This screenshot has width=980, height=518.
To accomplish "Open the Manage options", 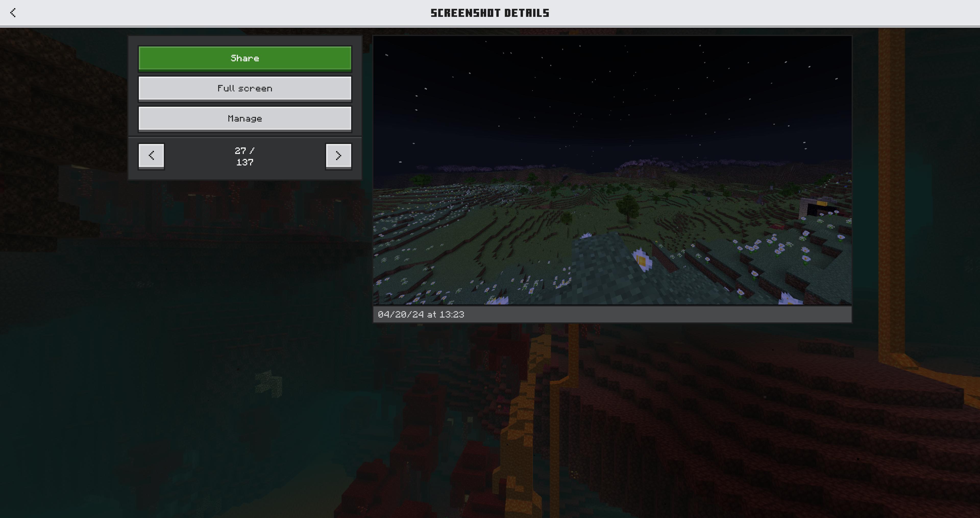I will (x=245, y=118).
